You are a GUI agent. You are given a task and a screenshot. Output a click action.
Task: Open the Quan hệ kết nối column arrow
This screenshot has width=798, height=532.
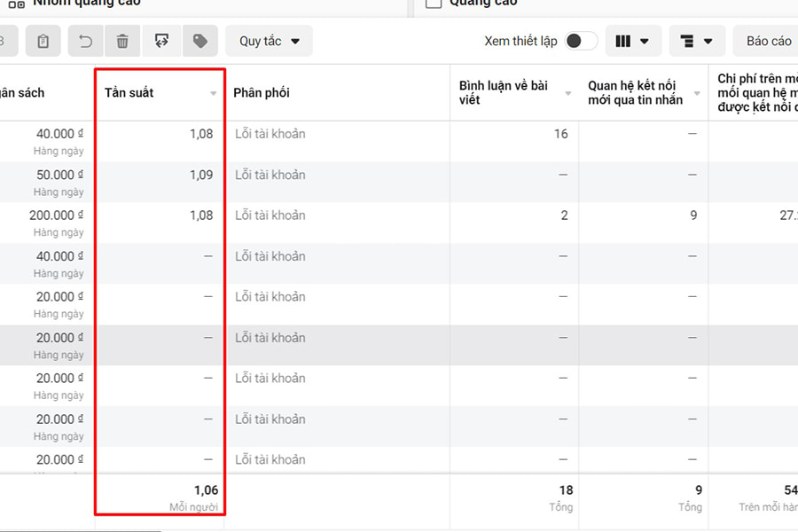[x=697, y=93]
